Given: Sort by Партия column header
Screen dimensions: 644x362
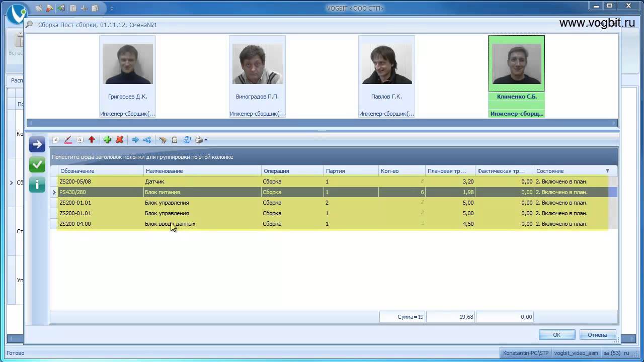Looking at the screenshot, I should coord(351,171).
